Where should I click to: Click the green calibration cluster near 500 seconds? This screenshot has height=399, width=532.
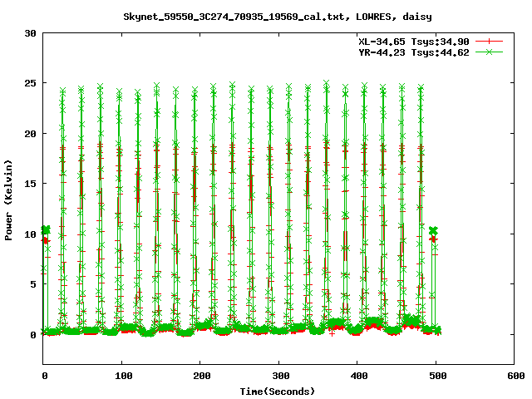[x=433, y=231]
